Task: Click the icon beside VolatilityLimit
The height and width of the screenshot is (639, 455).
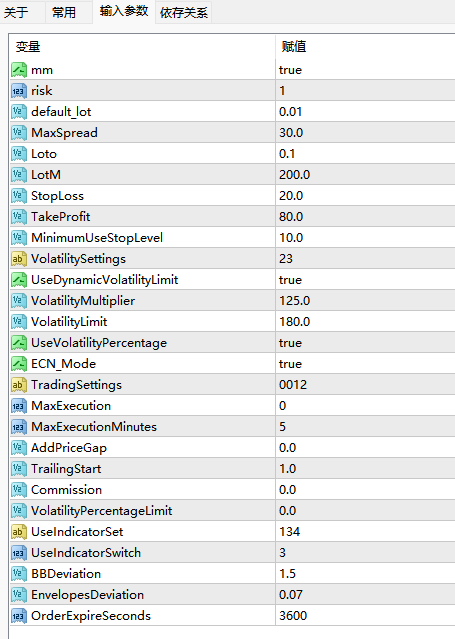Action: [19, 322]
